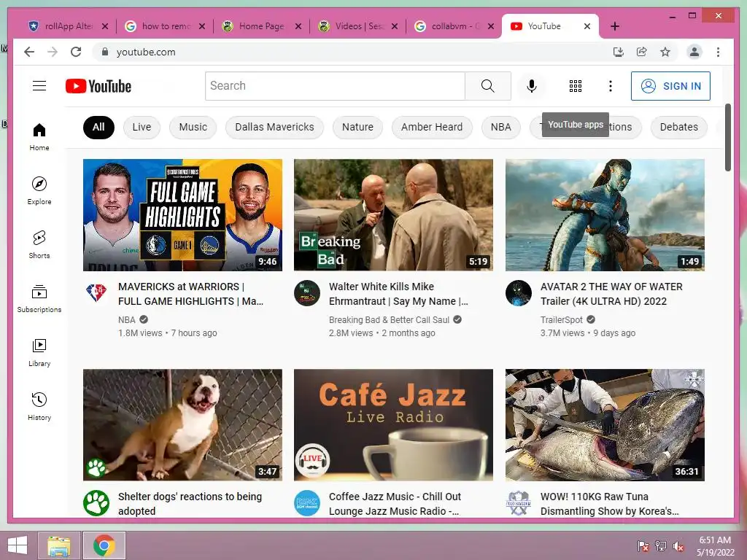This screenshot has width=747, height=560.
Task: Open History in sidebar
Action: click(39, 406)
